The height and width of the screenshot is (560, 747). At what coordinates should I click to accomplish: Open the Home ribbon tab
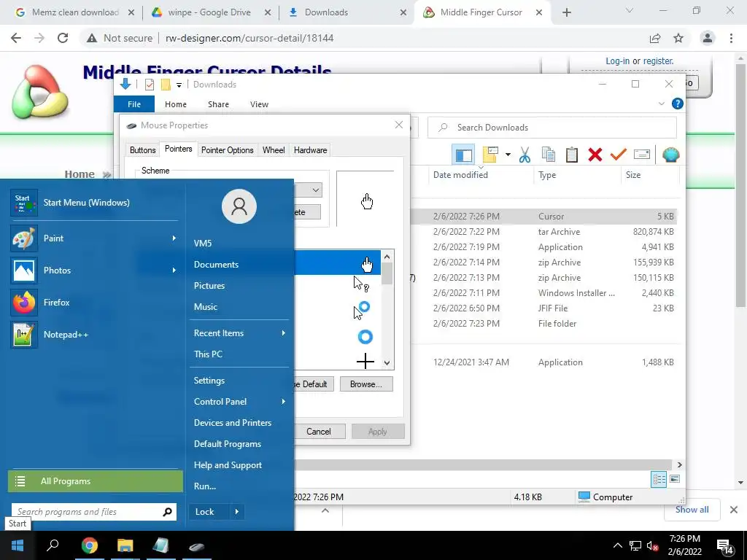tap(176, 104)
